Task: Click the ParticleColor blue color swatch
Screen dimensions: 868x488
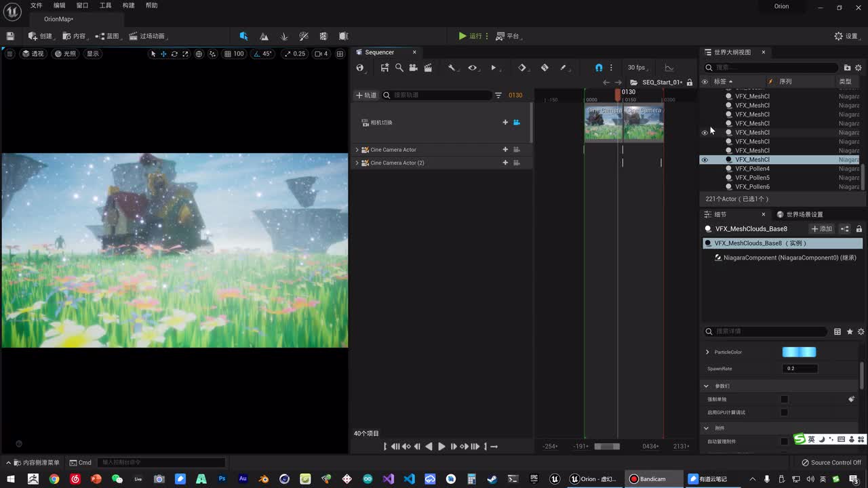Action: (799, 352)
